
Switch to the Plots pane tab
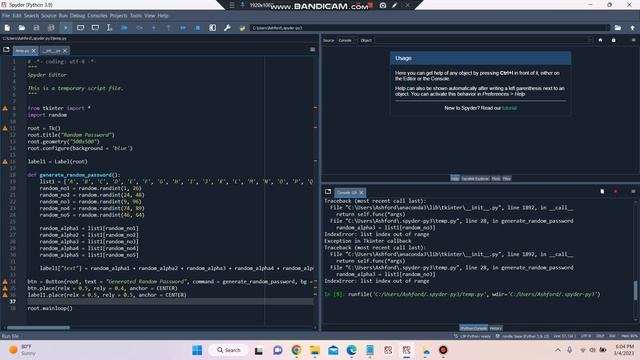[496, 178]
